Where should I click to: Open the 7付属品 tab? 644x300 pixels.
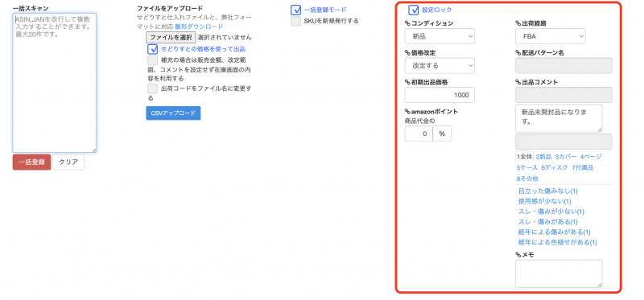pyautogui.click(x=583, y=167)
